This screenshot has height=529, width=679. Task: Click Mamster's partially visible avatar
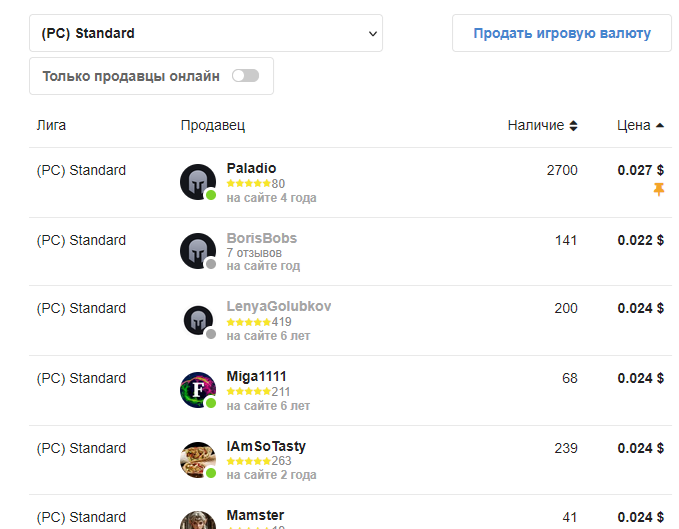tap(198, 520)
